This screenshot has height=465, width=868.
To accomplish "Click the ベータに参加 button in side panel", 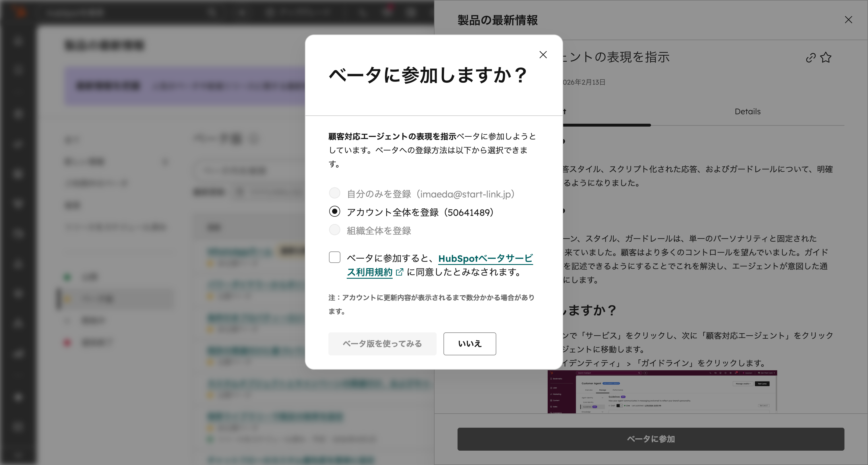I will 650,439.
